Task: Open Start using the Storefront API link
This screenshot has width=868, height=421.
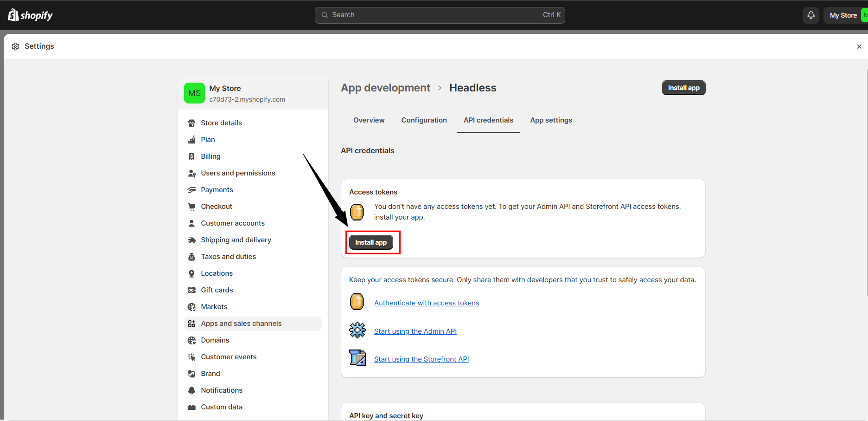Action: (421, 359)
